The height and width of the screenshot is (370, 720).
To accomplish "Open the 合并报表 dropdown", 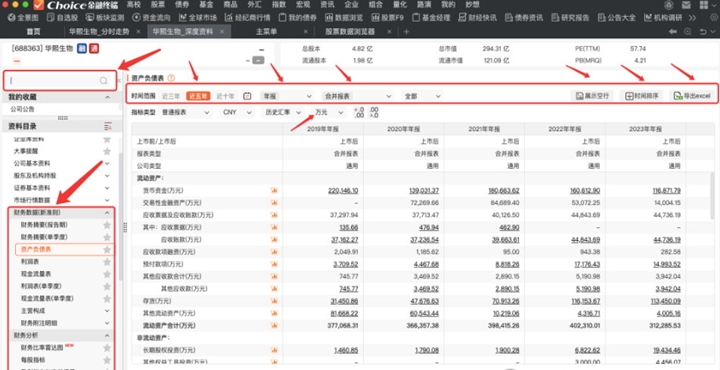I will pyautogui.click(x=357, y=96).
